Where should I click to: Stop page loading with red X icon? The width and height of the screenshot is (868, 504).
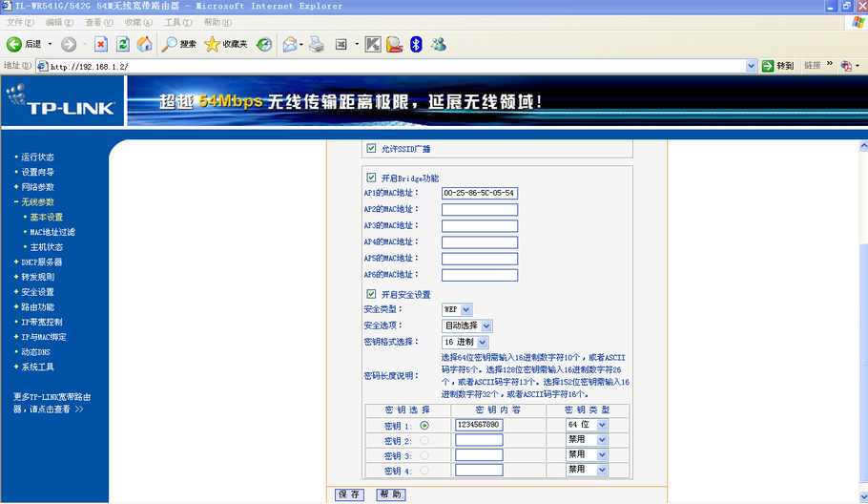(x=101, y=44)
